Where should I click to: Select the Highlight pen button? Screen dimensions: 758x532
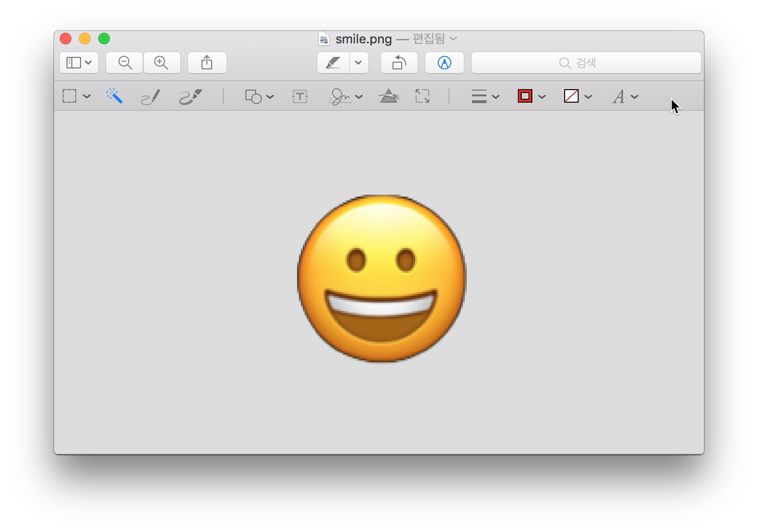333,63
